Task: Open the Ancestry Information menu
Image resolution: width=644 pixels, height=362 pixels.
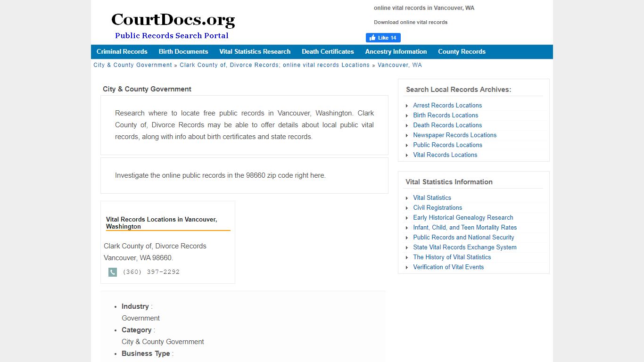Action: (x=396, y=52)
